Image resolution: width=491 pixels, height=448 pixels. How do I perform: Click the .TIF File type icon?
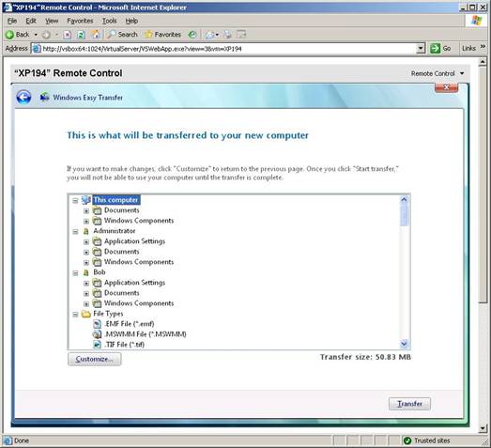[98, 345]
